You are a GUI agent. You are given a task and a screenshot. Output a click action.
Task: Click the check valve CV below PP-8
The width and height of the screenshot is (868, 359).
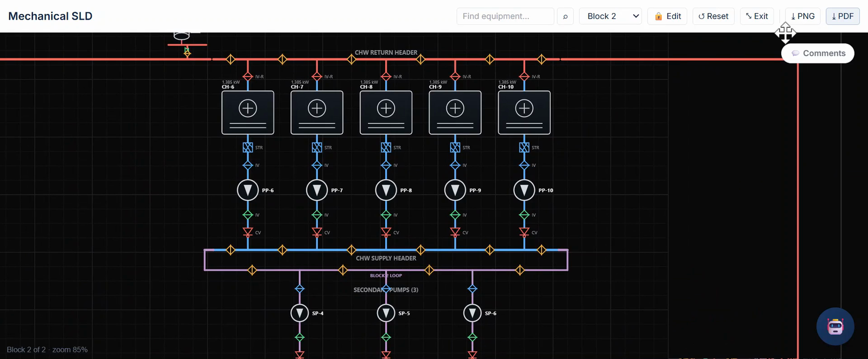[386, 232]
